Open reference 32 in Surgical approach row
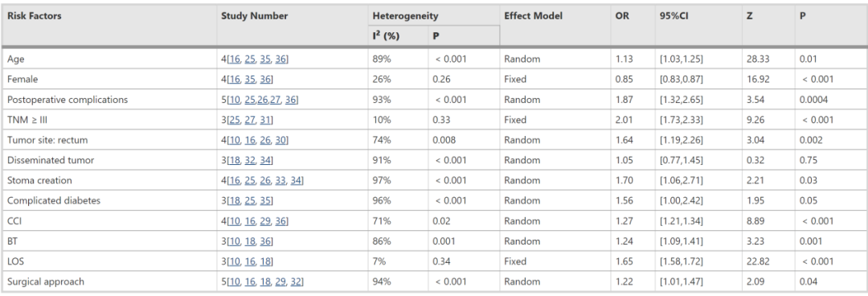 click(296, 282)
